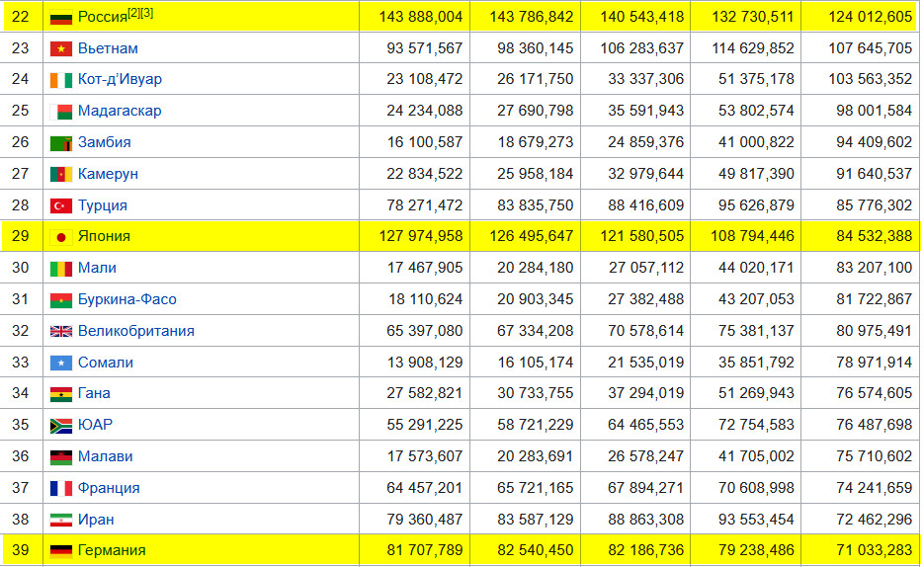
Task: Click the Zambia flag icon beside Замбия
Action: (x=61, y=142)
